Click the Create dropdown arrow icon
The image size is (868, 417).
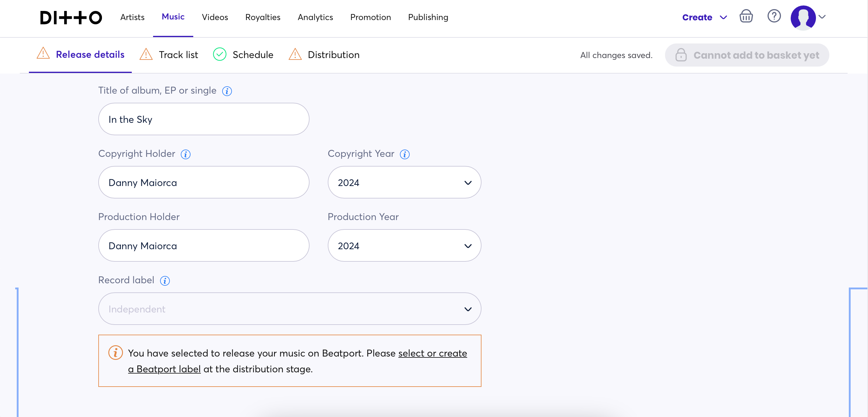tap(723, 16)
